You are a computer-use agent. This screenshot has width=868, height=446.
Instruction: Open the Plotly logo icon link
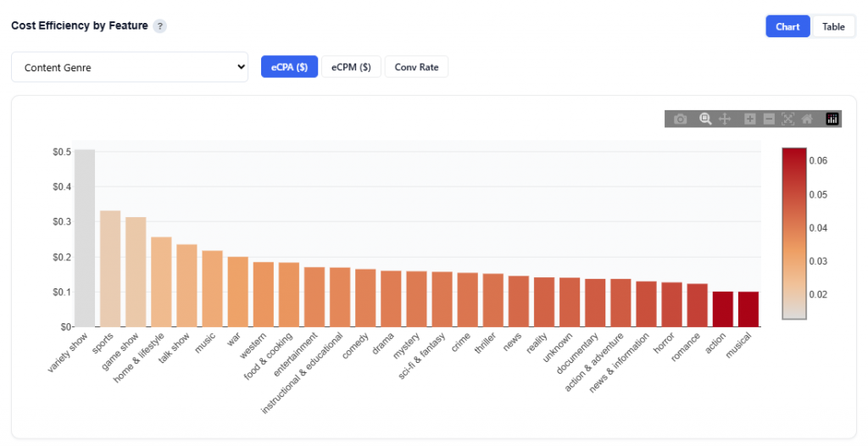pyautogui.click(x=832, y=120)
